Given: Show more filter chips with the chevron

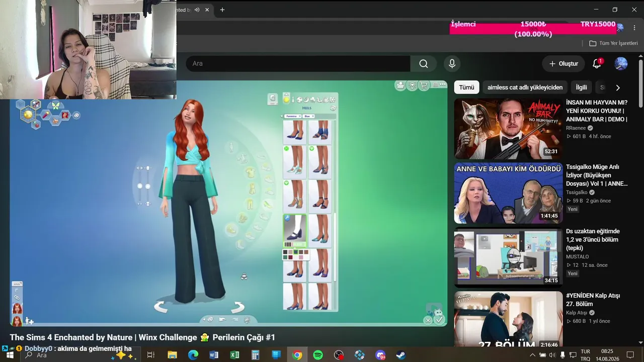Looking at the screenshot, I should (x=618, y=87).
